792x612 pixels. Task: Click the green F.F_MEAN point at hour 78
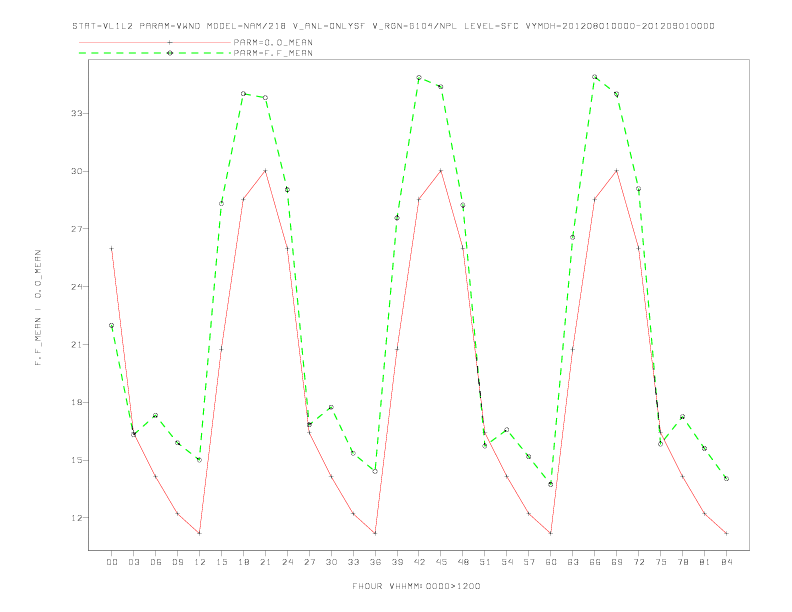[x=682, y=417]
